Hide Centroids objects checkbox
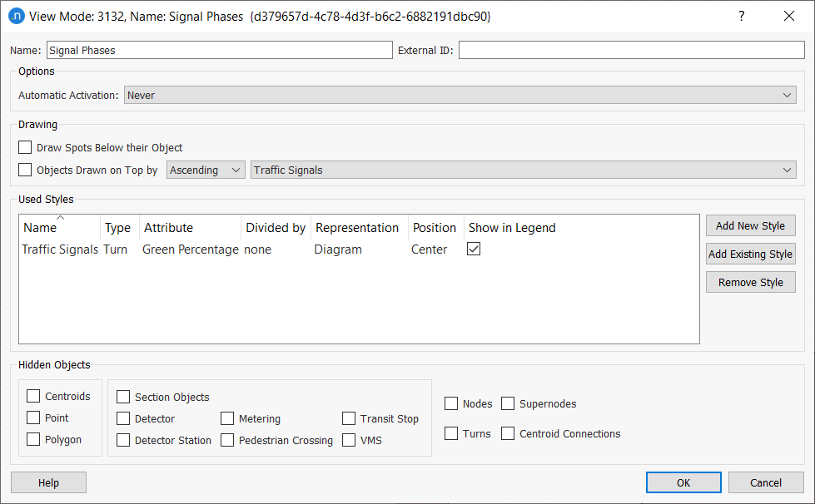 [33, 397]
